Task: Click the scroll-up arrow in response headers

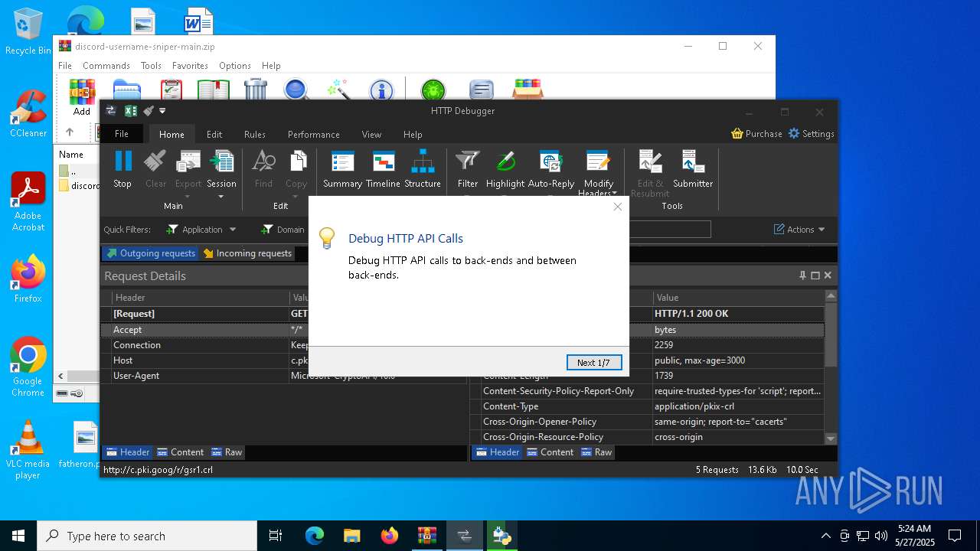Action: pos(831,295)
